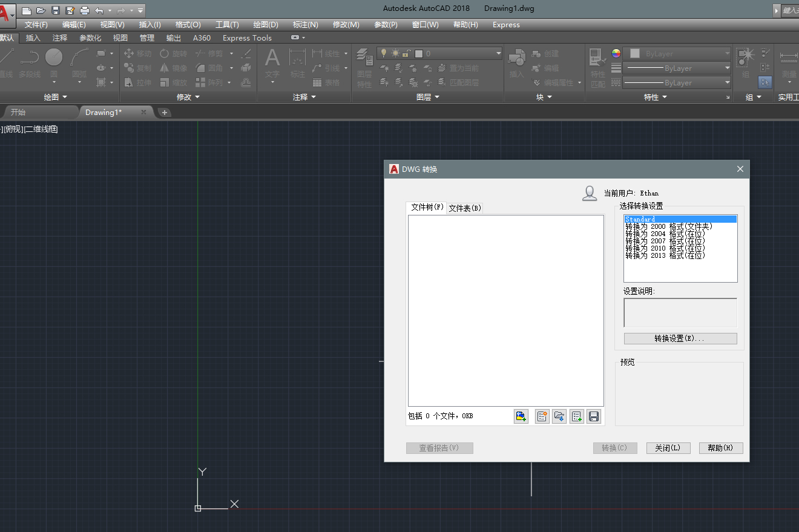The height and width of the screenshot is (532, 799).
Task: Open the layer name dropdown showing 0
Action: [x=439, y=53]
